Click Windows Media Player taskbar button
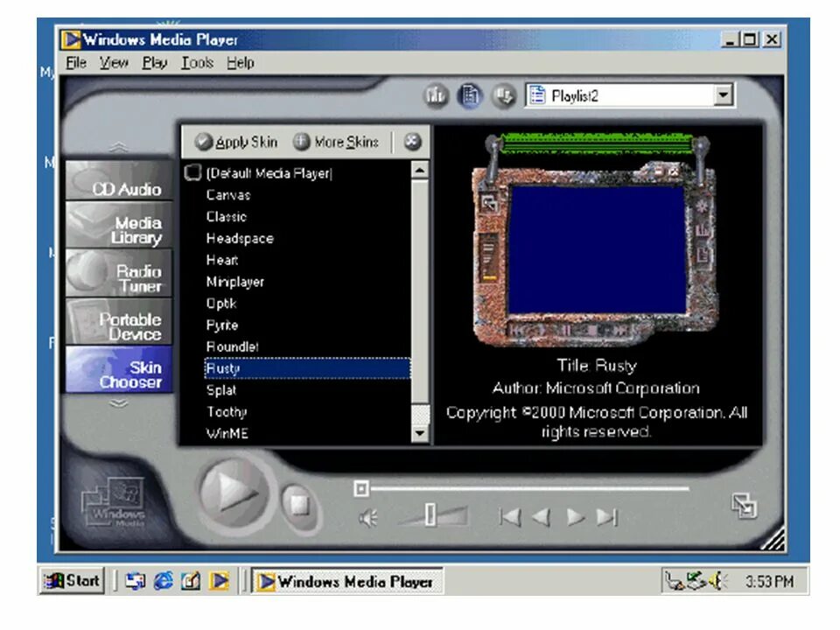This screenshot has height=630, width=840. (x=347, y=582)
